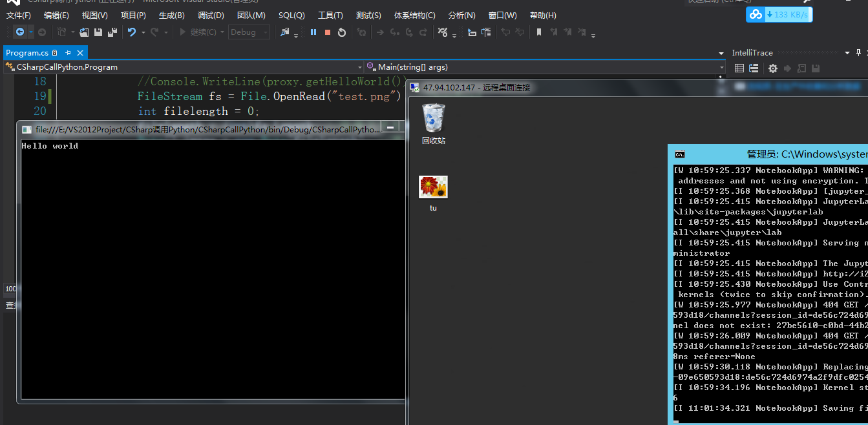Click the Previous Bookmark toolbar icon
868x425 pixels.
point(553,32)
